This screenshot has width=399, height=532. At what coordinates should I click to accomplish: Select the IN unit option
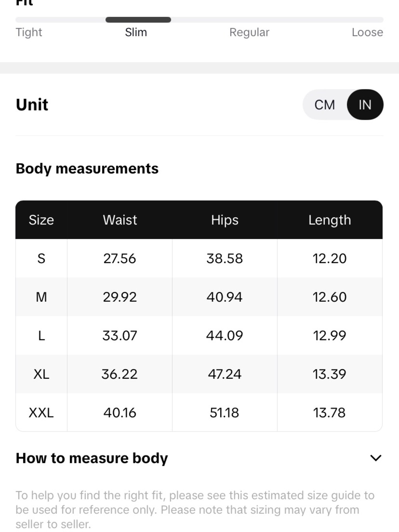[x=365, y=105]
